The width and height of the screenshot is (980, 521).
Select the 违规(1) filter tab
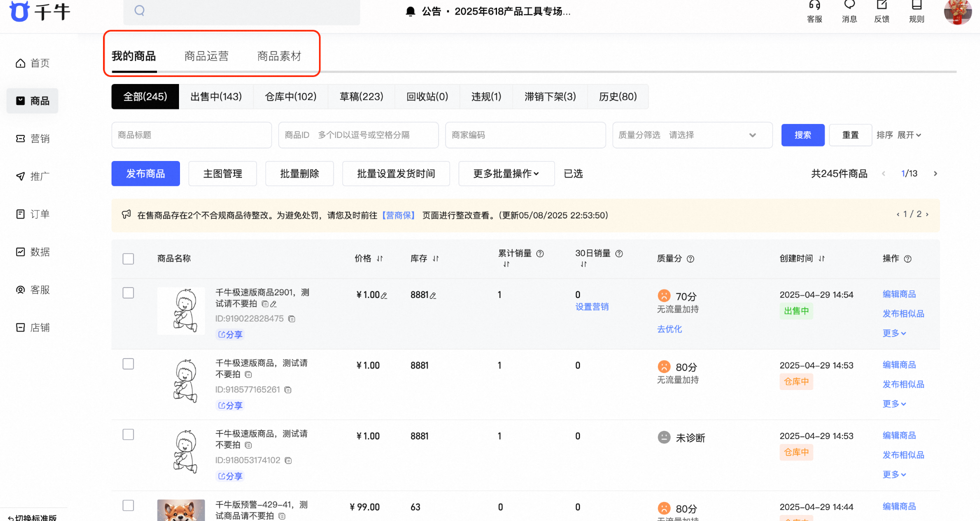486,96
